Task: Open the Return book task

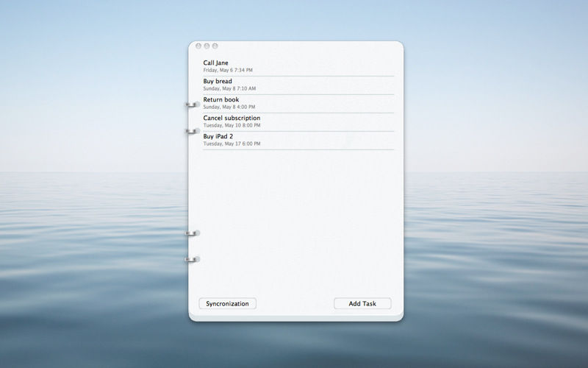Action: pyautogui.click(x=298, y=103)
